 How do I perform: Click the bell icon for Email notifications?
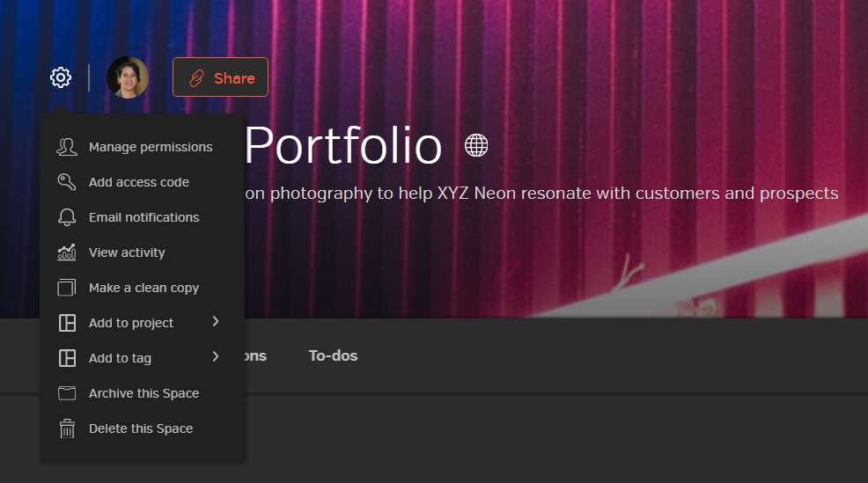pyautogui.click(x=67, y=217)
